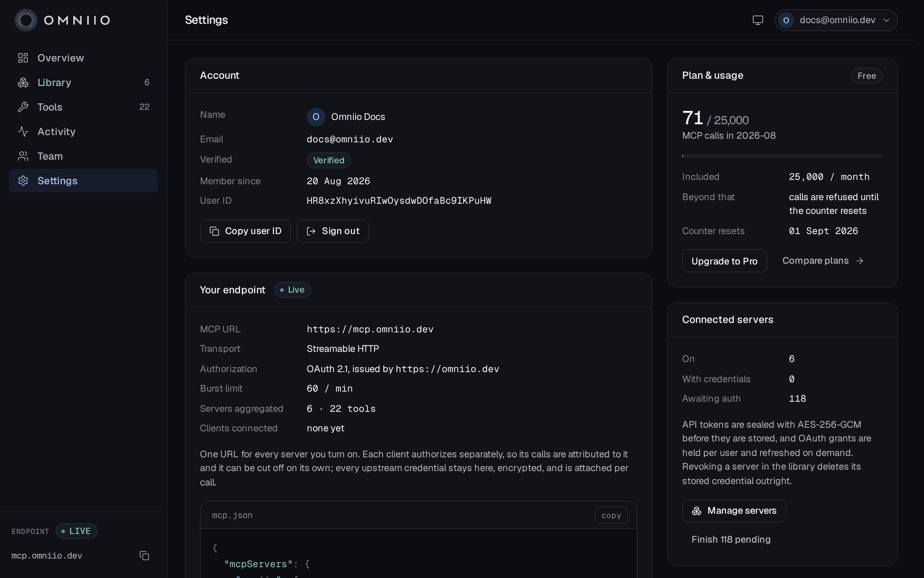Image resolution: width=924 pixels, height=578 pixels.
Task: Click the arrow icon next to Compare plans
Action: [859, 261]
